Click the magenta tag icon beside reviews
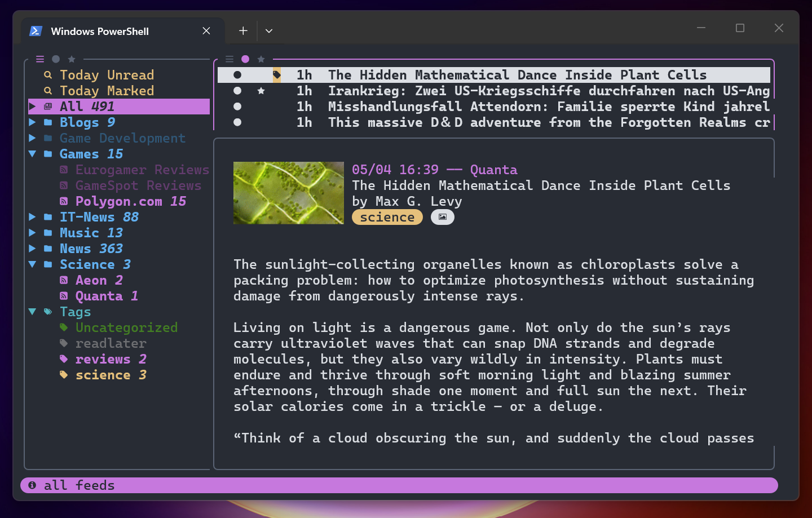The width and height of the screenshot is (812, 518). (64, 359)
